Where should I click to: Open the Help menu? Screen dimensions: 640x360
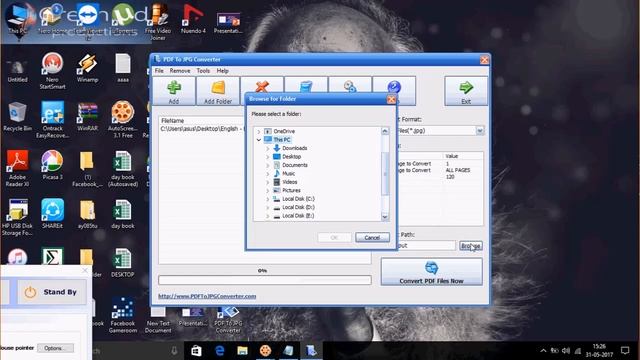222,71
